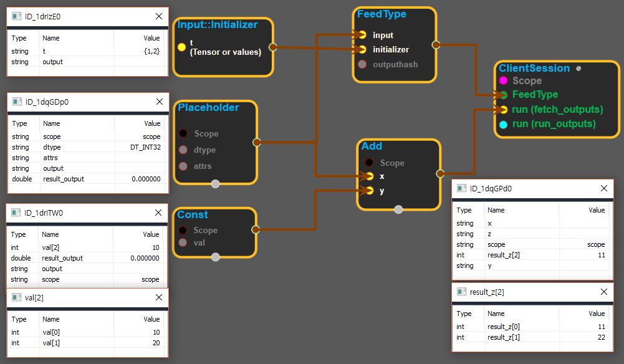This screenshot has height=364, width=624.
Task: Toggle the FeedType 'outputhash' port
Action: point(362,64)
